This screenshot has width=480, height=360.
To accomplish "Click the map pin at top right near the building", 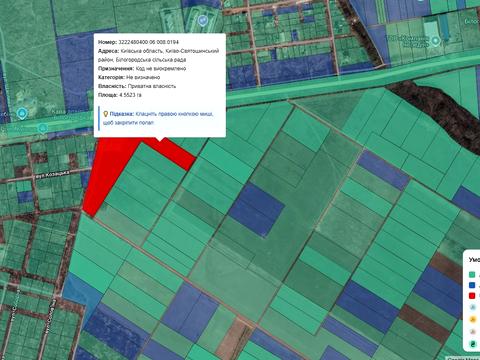I will click(x=435, y=41).
